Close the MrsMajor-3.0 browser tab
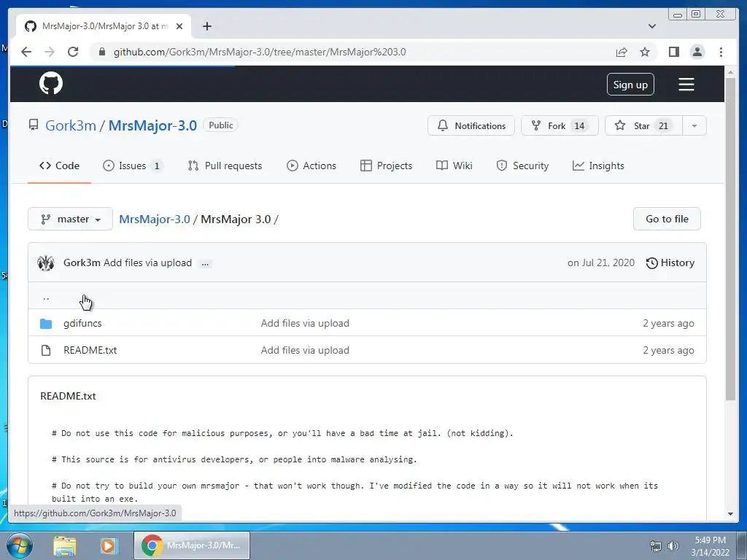747x560 pixels. click(179, 26)
